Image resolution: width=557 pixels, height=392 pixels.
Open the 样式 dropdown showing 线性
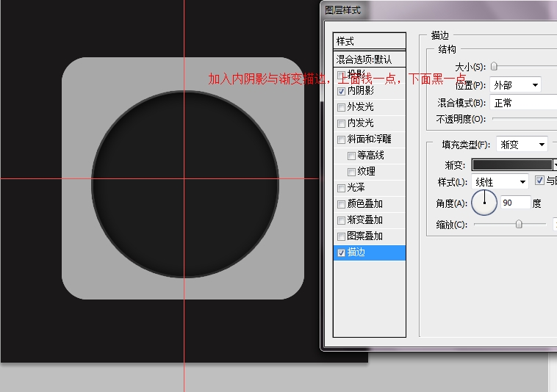coord(500,182)
